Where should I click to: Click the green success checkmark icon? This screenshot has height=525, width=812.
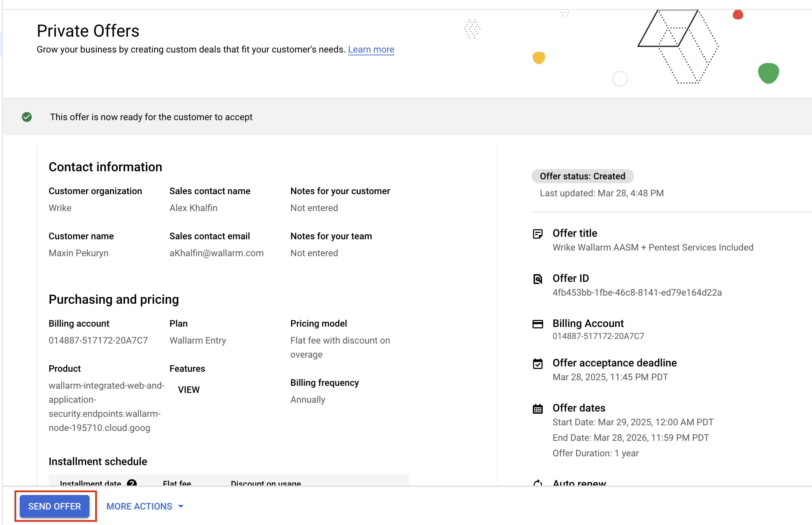[27, 117]
